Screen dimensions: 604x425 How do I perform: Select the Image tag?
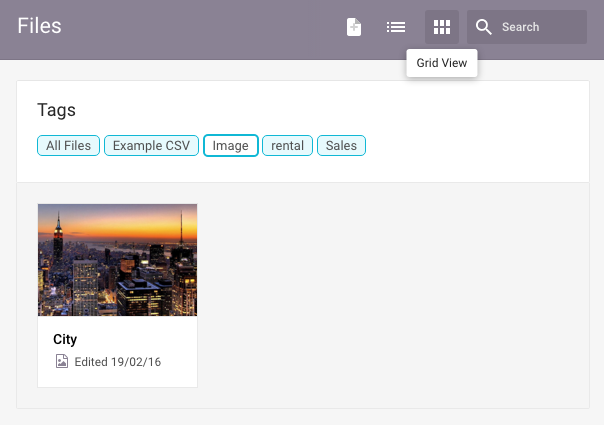click(x=231, y=146)
